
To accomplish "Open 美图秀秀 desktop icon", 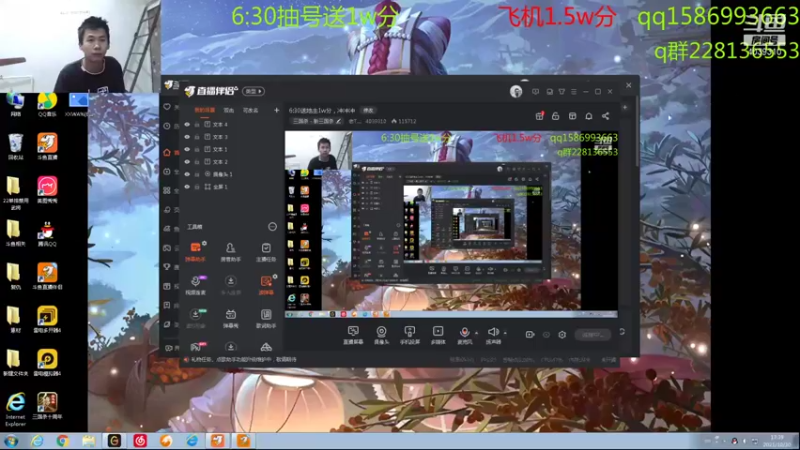I will coord(47,190).
